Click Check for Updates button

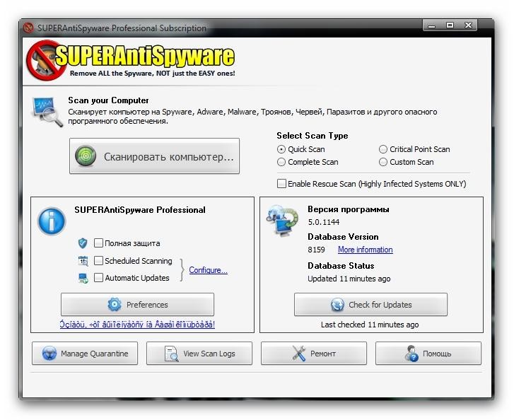point(370,305)
